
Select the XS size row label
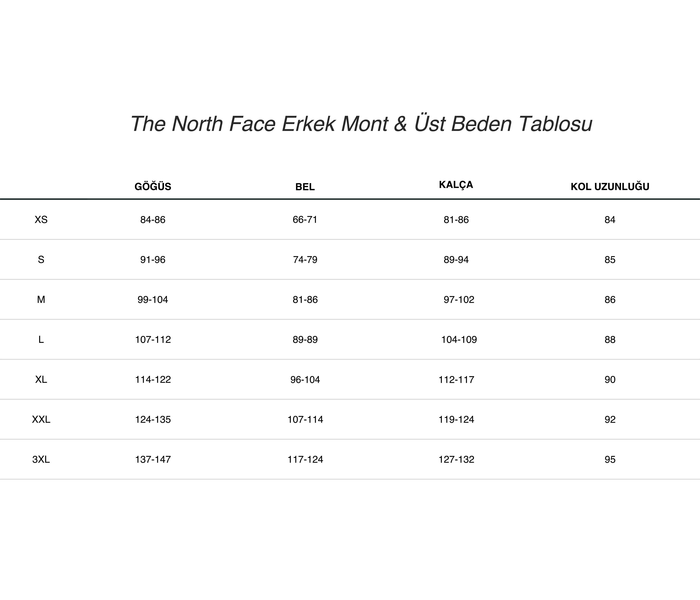[41, 220]
